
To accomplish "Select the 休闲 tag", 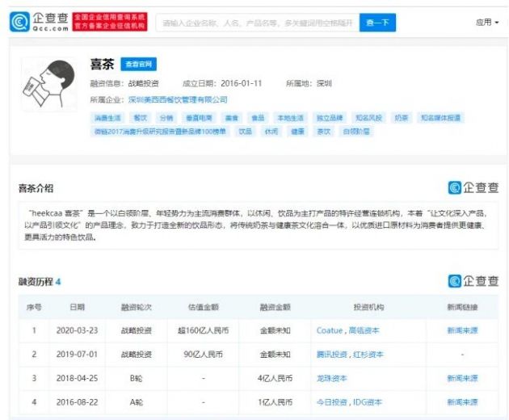I will pos(271,132).
